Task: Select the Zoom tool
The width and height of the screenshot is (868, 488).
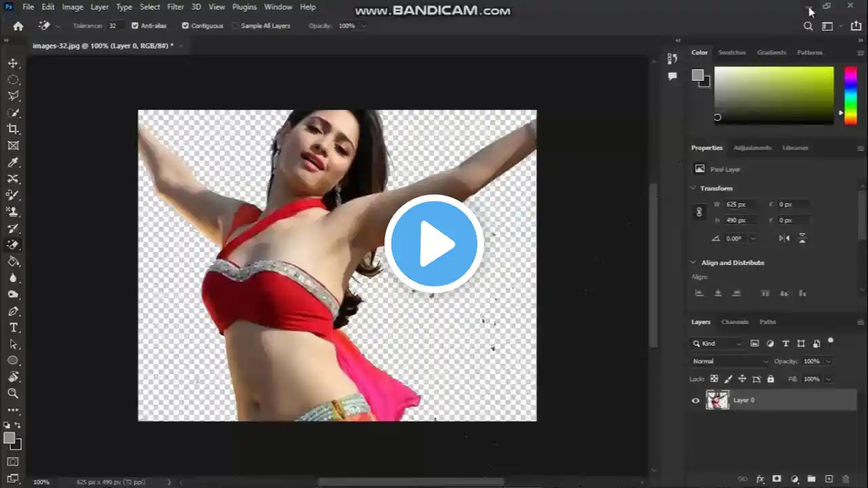Action: 14,393
